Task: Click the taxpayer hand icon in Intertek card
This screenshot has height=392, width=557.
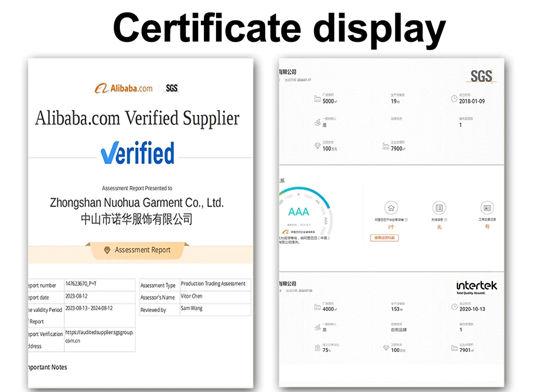Action: [317, 327]
